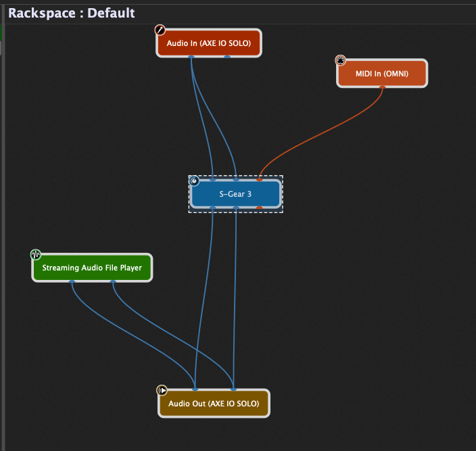Image resolution: width=476 pixels, height=451 pixels.
Task: Click the S-Gear 3 plugin's corner icon
Action: 195,181
